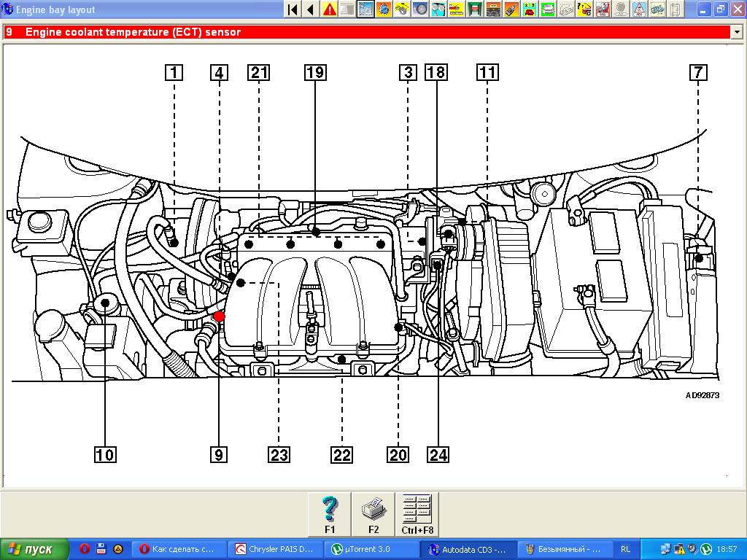This screenshot has width=747, height=560.
Task: Open the blue and orange service icon
Action: click(x=384, y=9)
